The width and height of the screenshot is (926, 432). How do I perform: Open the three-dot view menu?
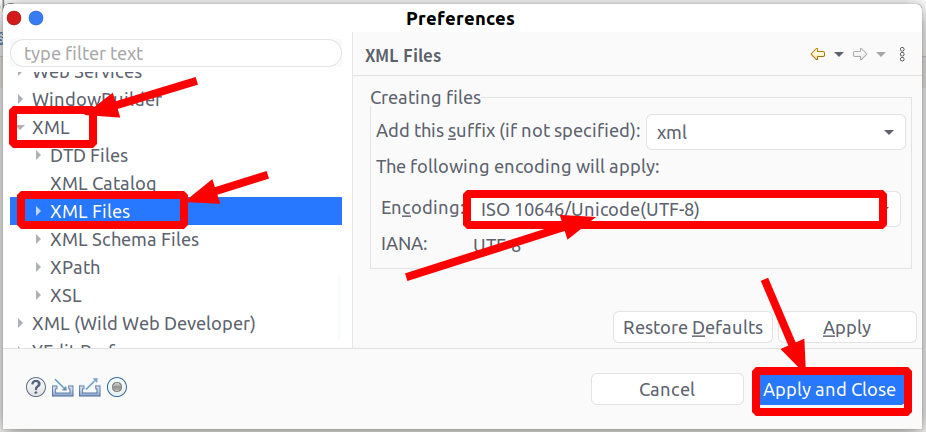[902, 55]
